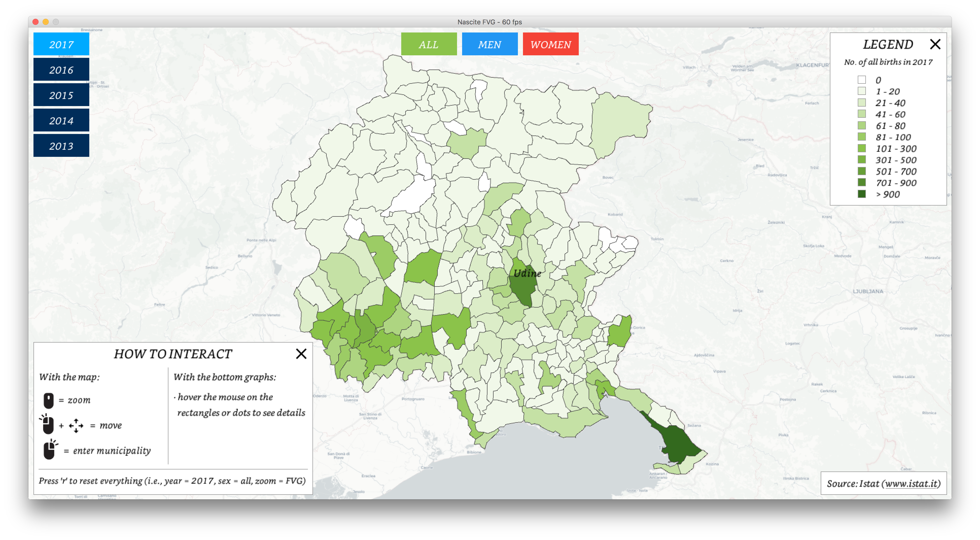Image resolution: width=980 pixels, height=540 pixels.
Task: Choose the 2014 year button
Action: (x=61, y=120)
